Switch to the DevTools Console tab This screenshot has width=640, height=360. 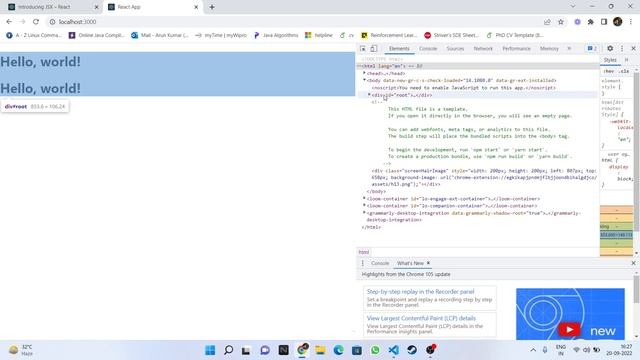click(428, 49)
